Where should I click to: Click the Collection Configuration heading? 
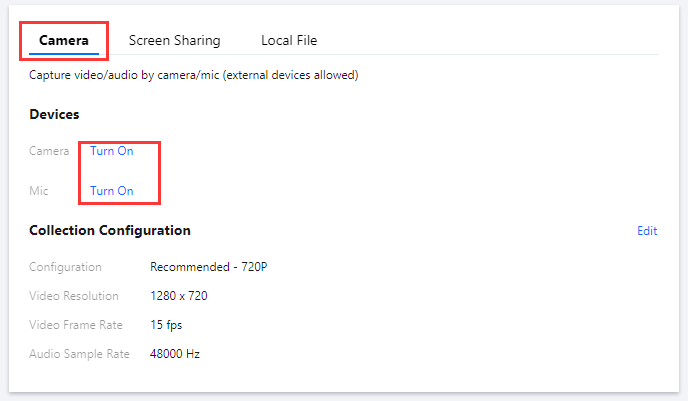(110, 230)
